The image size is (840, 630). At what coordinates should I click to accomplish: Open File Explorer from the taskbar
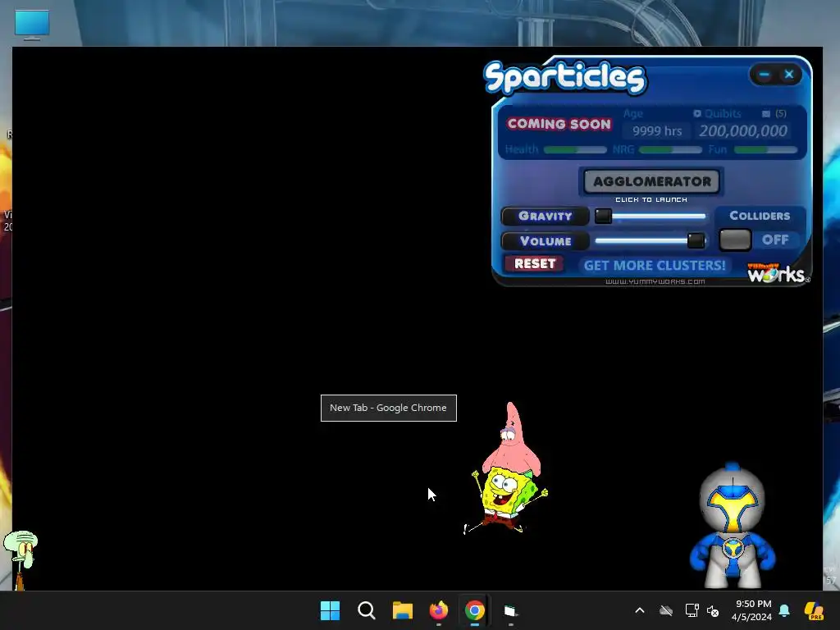pos(402,610)
